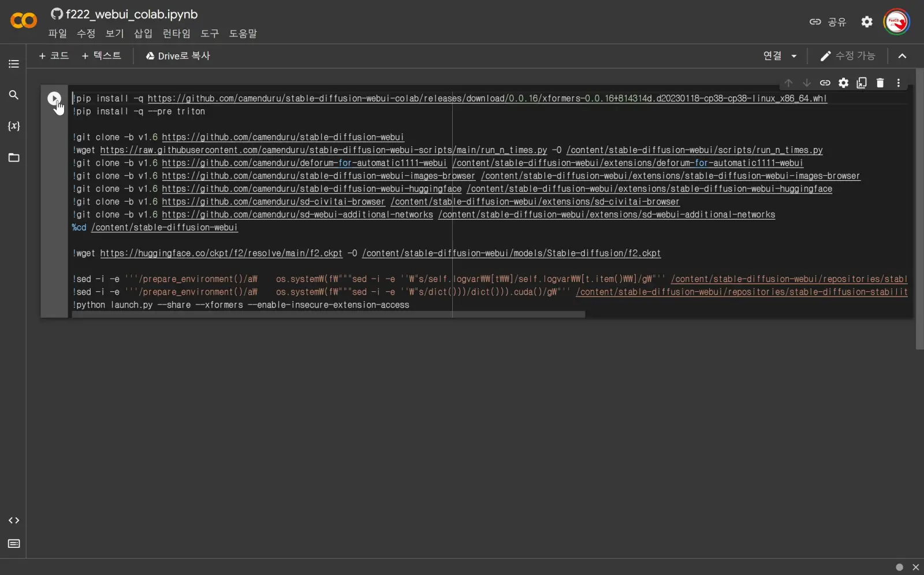The height and width of the screenshot is (575, 924).
Task: Click the vertical page scrollbar
Action: (x=919, y=208)
